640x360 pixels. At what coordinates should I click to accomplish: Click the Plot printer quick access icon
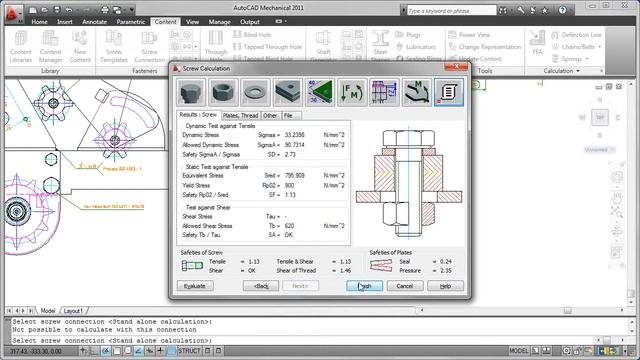(105, 10)
